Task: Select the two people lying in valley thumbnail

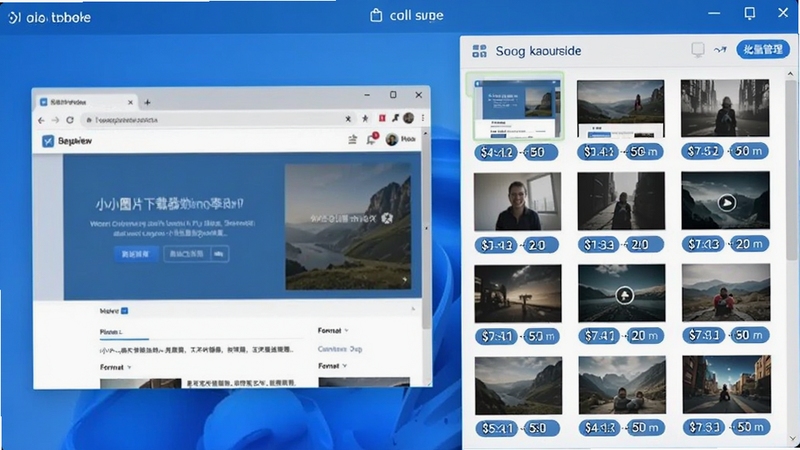Action: pos(622,385)
